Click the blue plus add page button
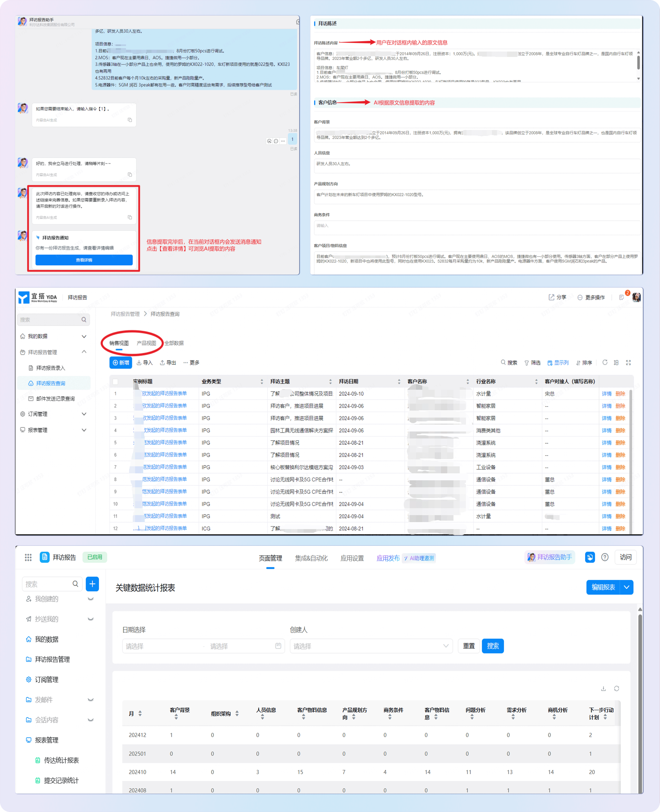Screen dimensions: 660x812 (x=92, y=584)
